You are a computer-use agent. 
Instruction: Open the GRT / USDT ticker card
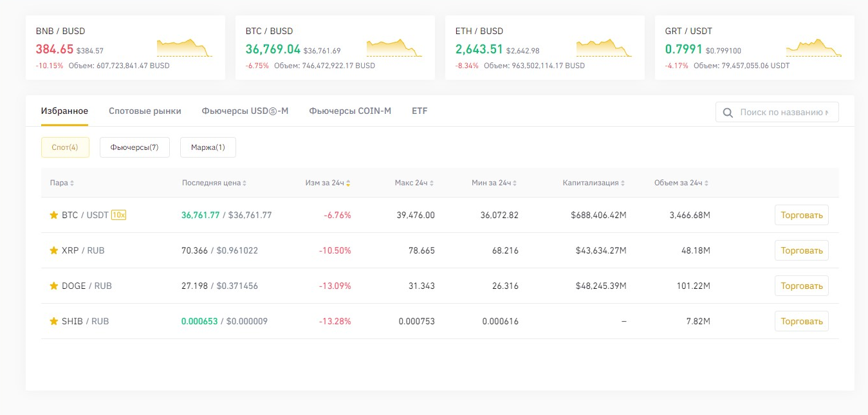pyautogui.click(x=755, y=48)
